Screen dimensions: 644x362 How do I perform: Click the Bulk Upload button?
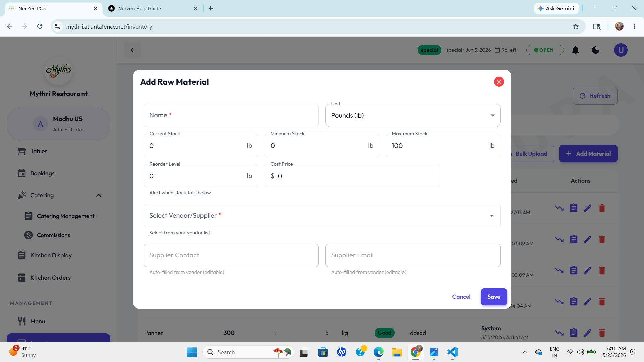pyautogui.click(x=532, y=154)
